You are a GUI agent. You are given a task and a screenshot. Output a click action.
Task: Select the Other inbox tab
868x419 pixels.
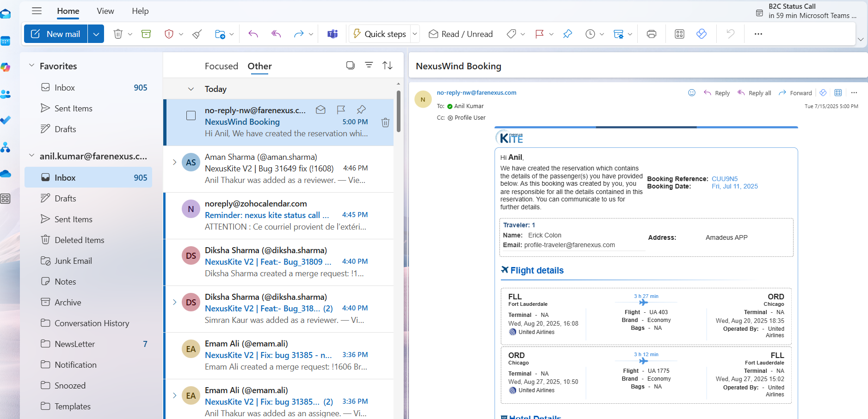point(259,66)
